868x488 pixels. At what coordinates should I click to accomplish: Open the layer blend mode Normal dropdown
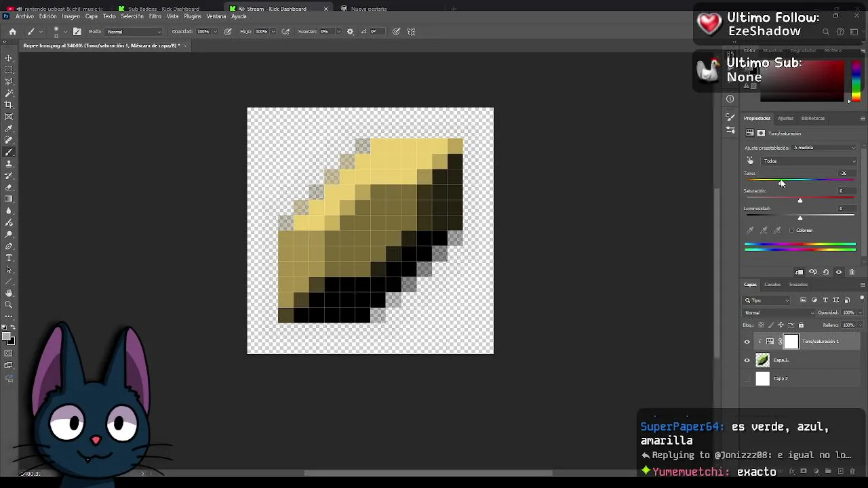click(779, 313)
